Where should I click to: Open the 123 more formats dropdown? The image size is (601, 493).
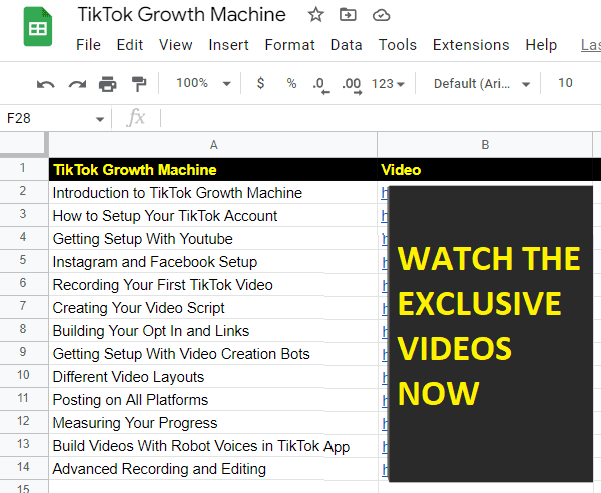point(388,84)
